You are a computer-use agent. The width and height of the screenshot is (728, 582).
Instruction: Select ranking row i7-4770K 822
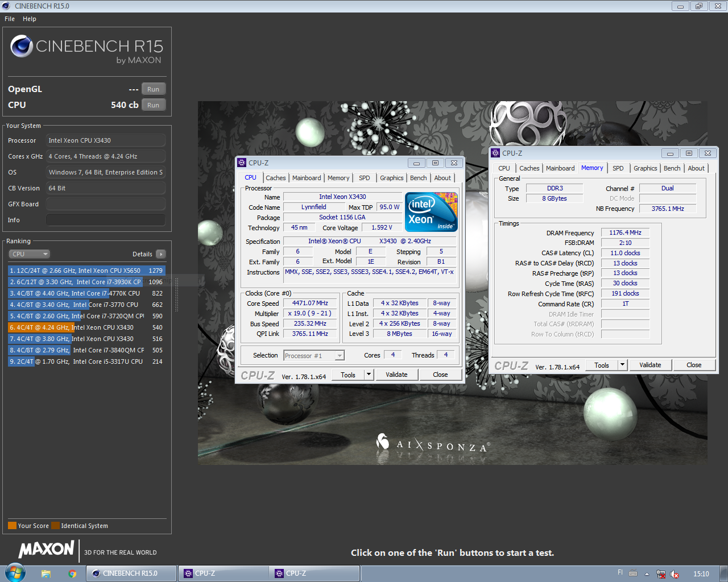(86, 293)
